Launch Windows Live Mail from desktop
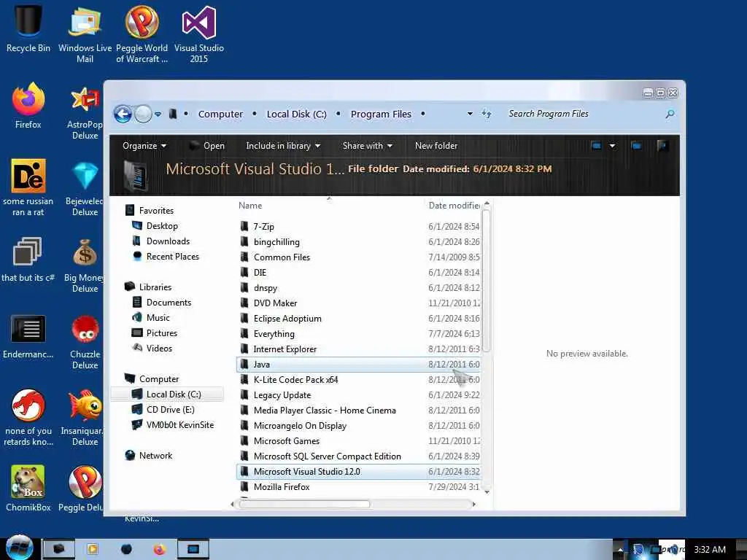The image size is (747, 560). tap(85, 34)
